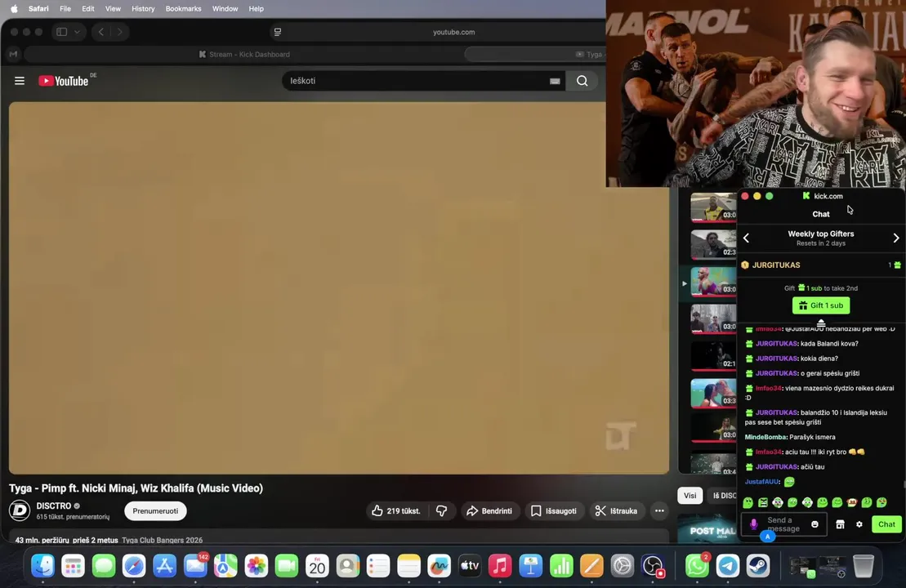Open the Trash in the Dock
The height and width of the screenshot is (588, 906).
(x=864, y=566)
